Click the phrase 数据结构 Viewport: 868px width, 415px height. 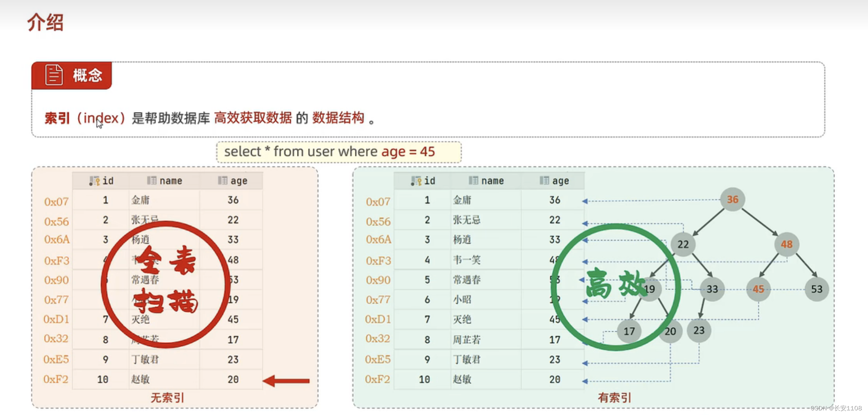[338, 118]
